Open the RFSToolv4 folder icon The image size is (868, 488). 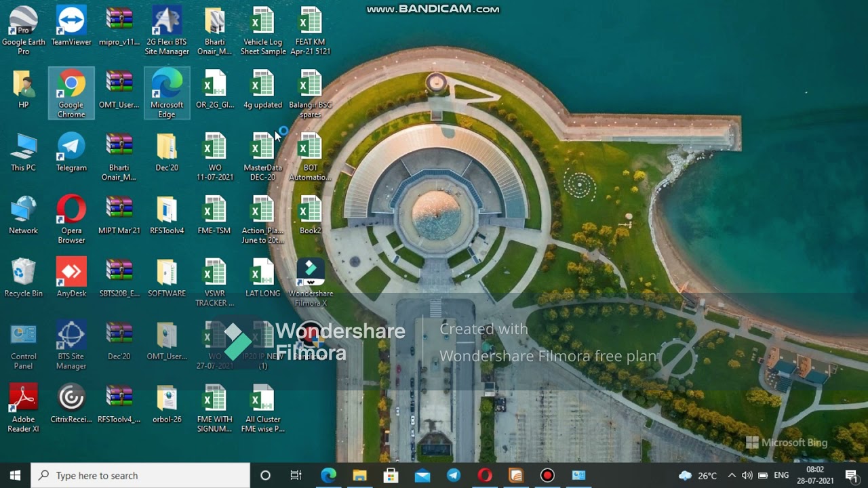pyautogui.click(x=167, y=215)
